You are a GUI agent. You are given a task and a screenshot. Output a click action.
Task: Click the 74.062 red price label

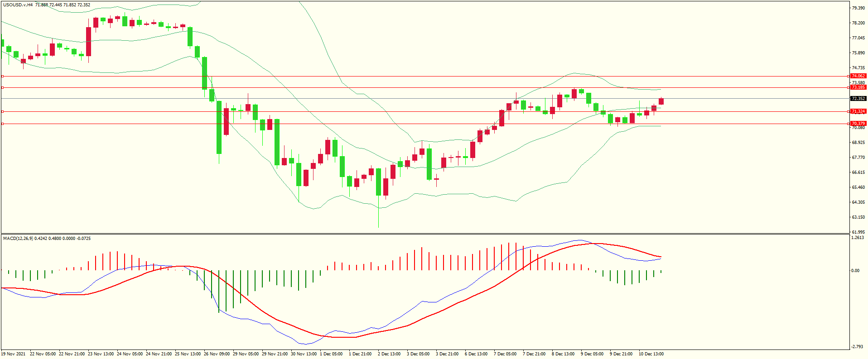pos(858,76)
